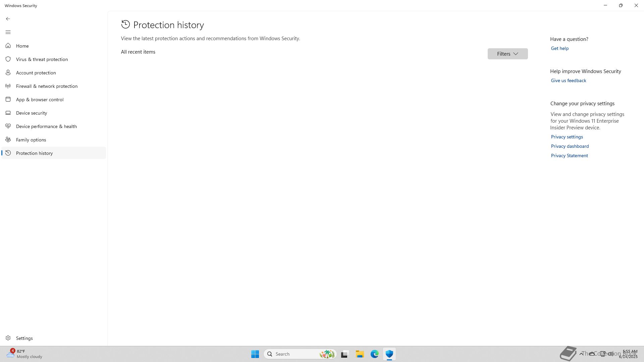644x362 pixels.
Task: Click the taskbar Search box
Action: [295, 354]
